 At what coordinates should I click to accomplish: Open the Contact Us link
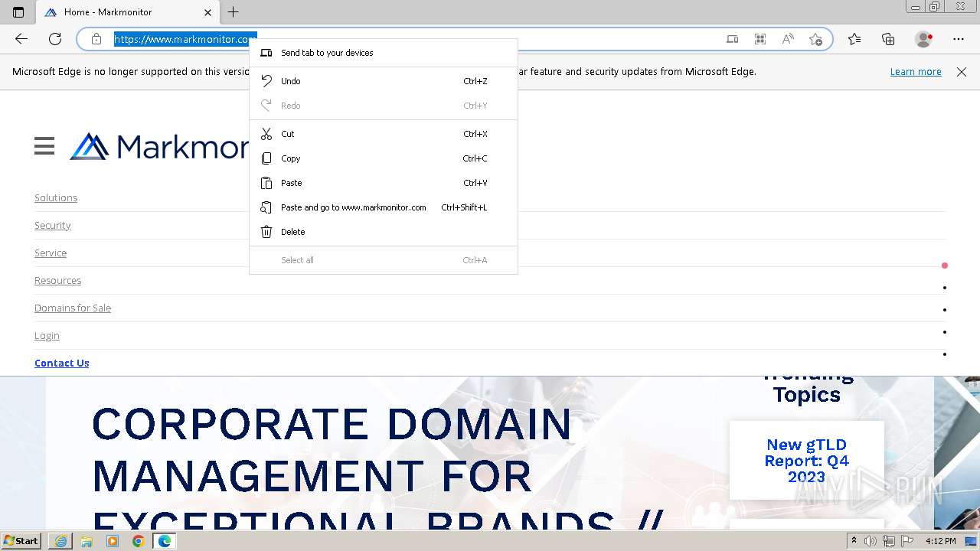62,363
